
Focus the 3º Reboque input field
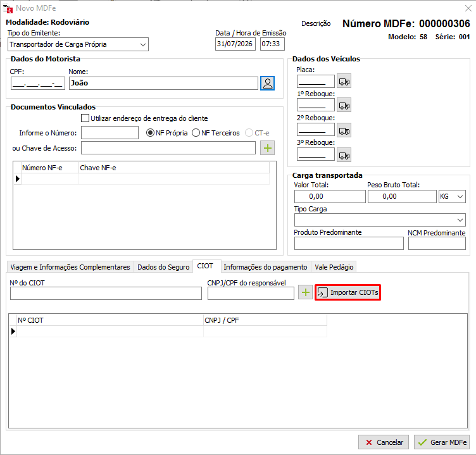click(x=316, y=155)
